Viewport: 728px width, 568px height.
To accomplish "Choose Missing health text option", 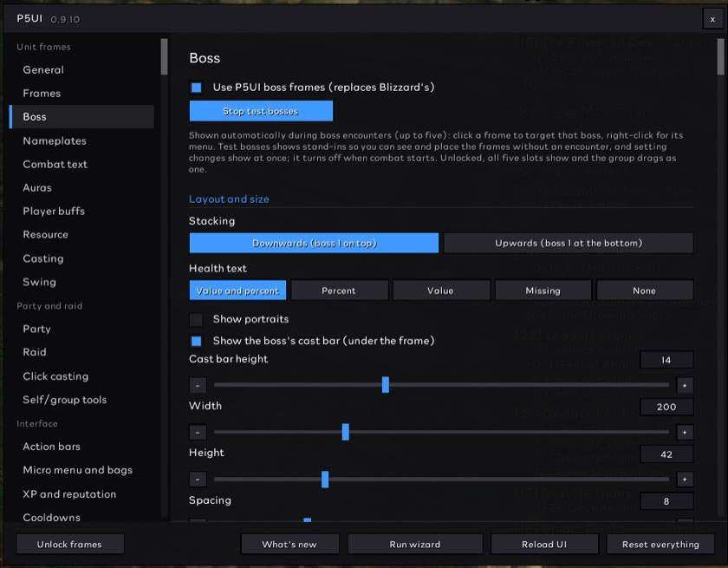I will [x=543, y=291].
